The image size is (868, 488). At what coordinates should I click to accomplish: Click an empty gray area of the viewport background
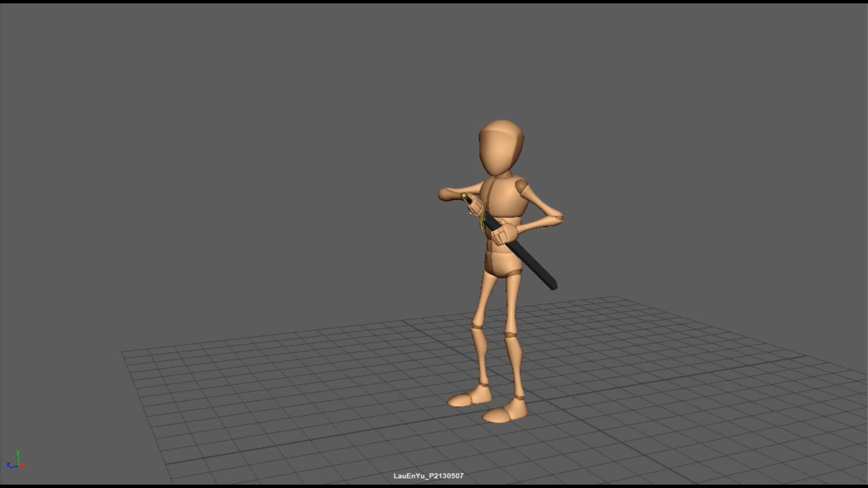tap(226, 136)
